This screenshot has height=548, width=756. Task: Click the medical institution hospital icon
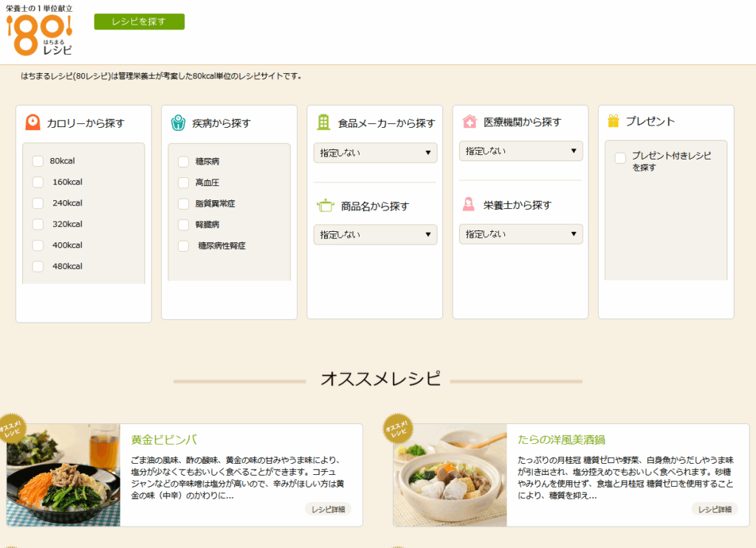[x=469, y=122]
